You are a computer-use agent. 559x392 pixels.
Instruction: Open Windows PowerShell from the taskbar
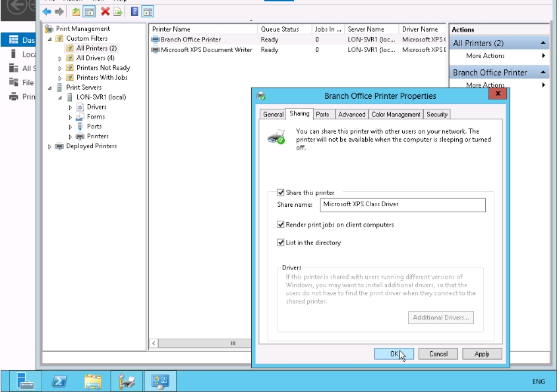59,381
